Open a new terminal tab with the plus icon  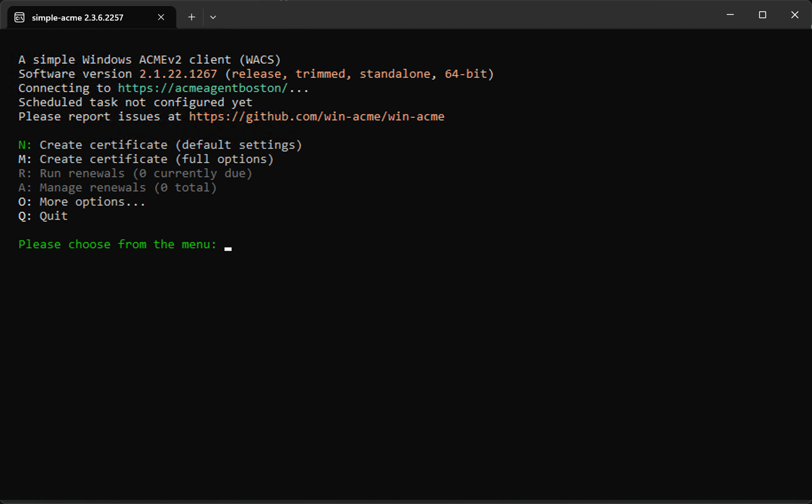tap(191, 17)
